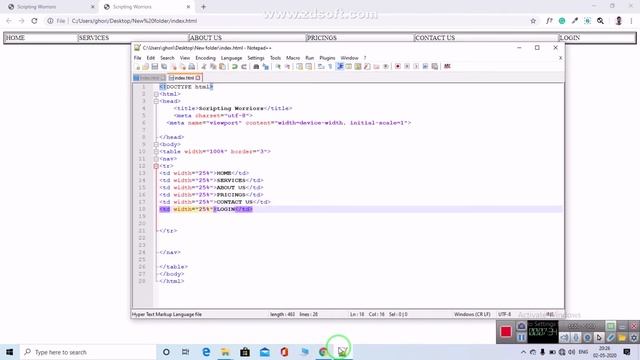Viewport: 640px width, 360px height.
Task: Save the document with the floppy icon
Action: [155, 67]
